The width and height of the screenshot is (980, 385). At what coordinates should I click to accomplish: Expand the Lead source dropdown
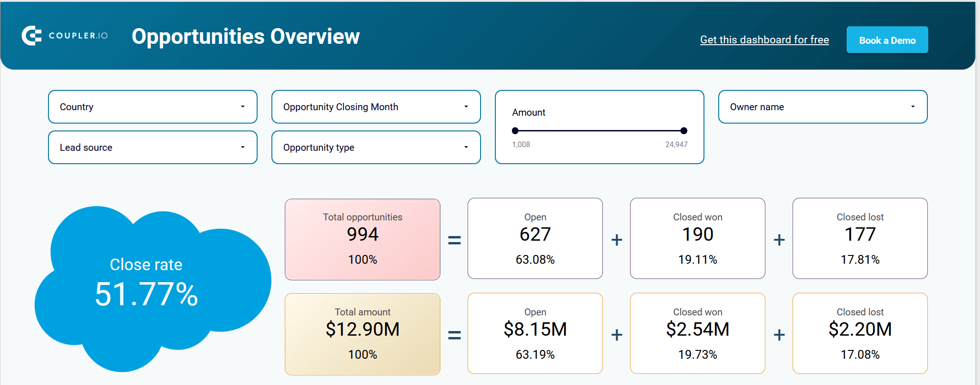click(153, 148)
